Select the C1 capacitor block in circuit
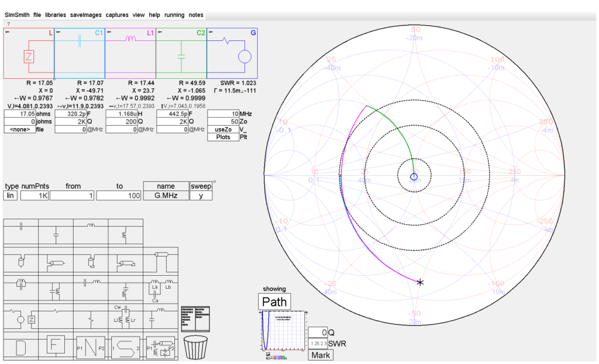 (x=80, y=53)
